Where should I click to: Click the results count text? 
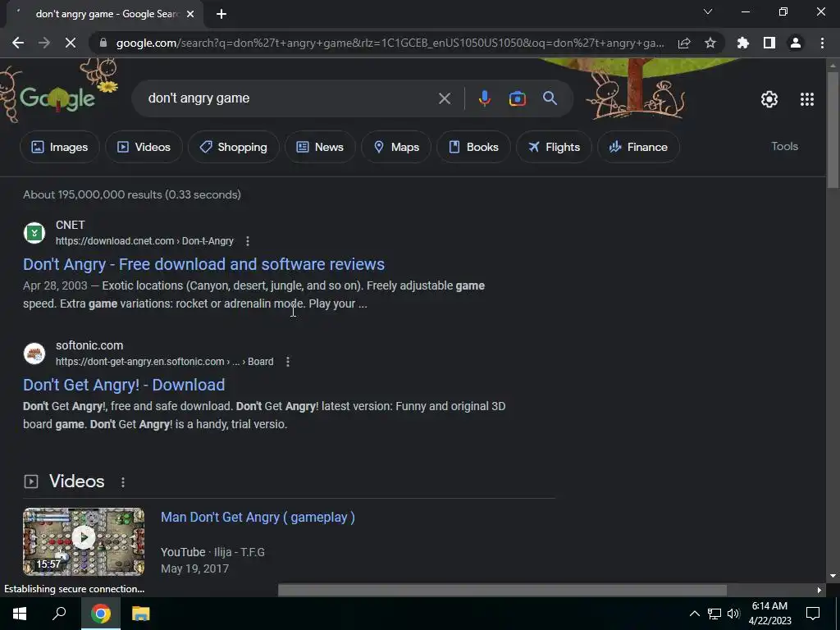132,194
